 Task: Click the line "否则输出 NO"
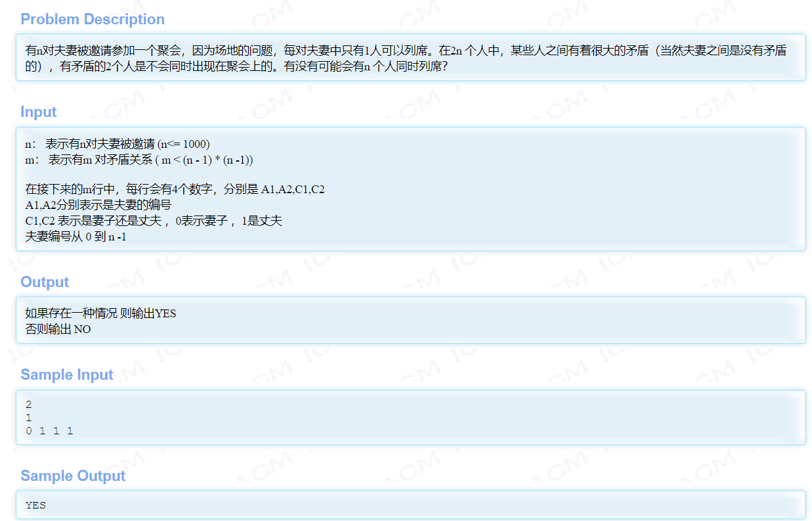58,329
